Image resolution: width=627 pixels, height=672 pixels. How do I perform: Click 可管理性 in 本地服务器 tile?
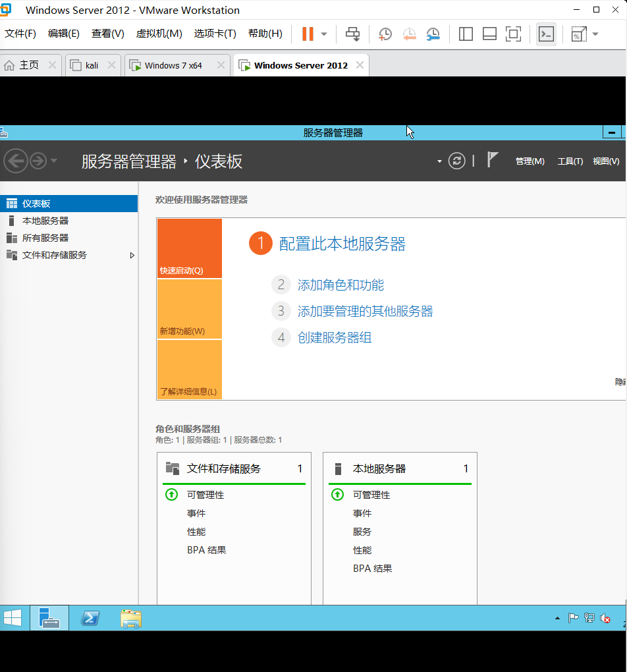pos(371,495)
